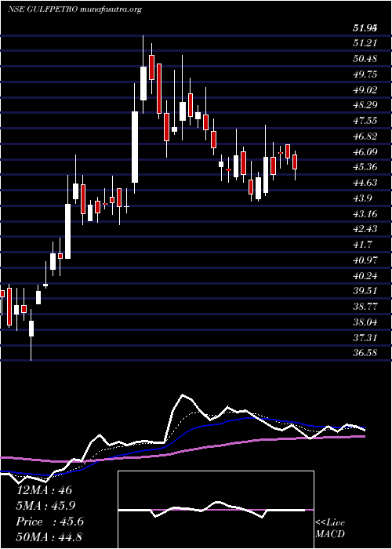This screenshot has height=549, width=392.
Task: Select the 45.36 price axis label
Action: tap(365, 166)
